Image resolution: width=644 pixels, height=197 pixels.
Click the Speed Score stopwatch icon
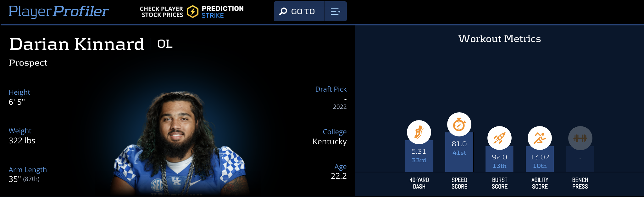coord(459,125)
